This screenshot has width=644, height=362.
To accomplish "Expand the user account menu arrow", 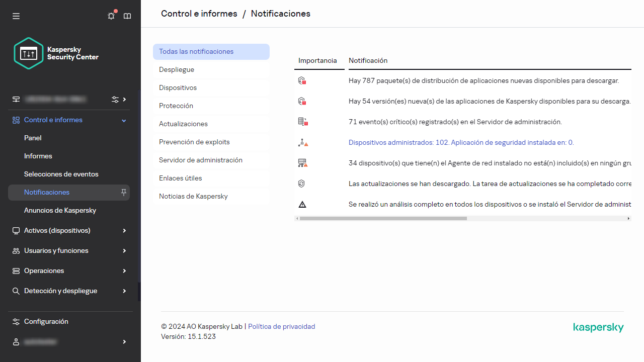I will (124, 342).
